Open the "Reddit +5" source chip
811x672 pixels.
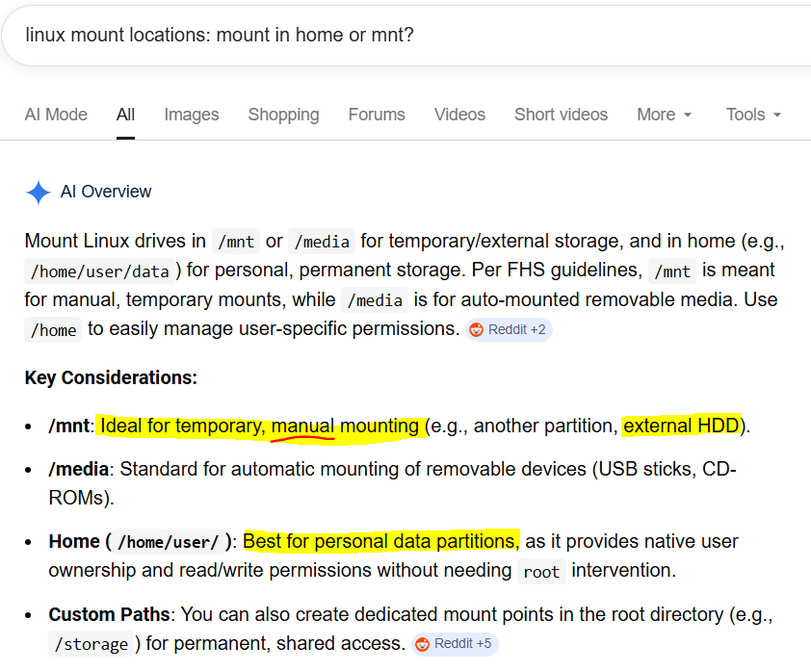point(456,644)
